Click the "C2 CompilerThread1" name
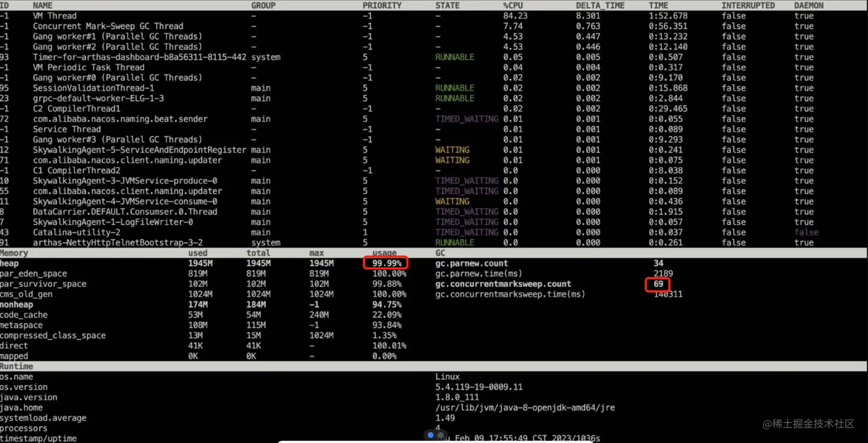The width and height of the screenshot is (868, 443). pyautogui.click(x=76, y=108)
